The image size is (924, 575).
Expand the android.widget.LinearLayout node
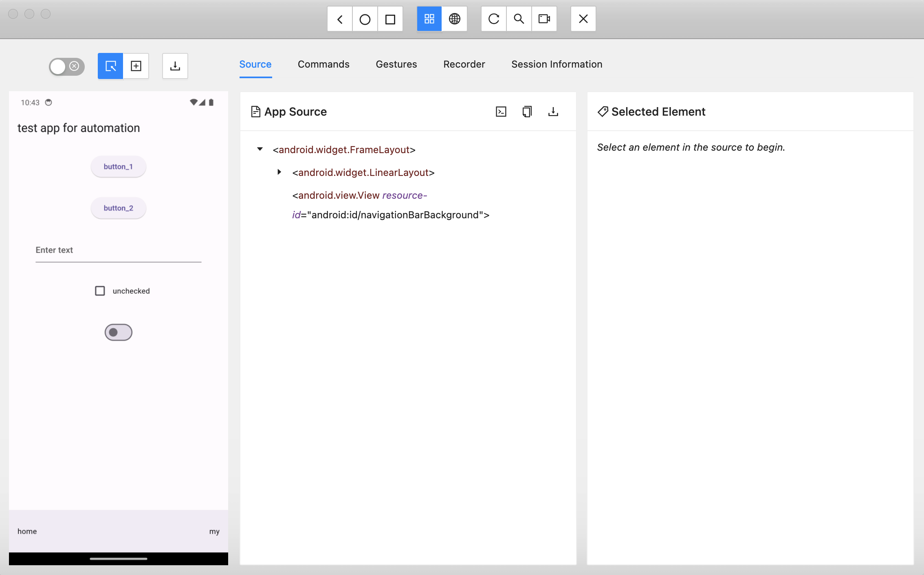click(279, 172)
